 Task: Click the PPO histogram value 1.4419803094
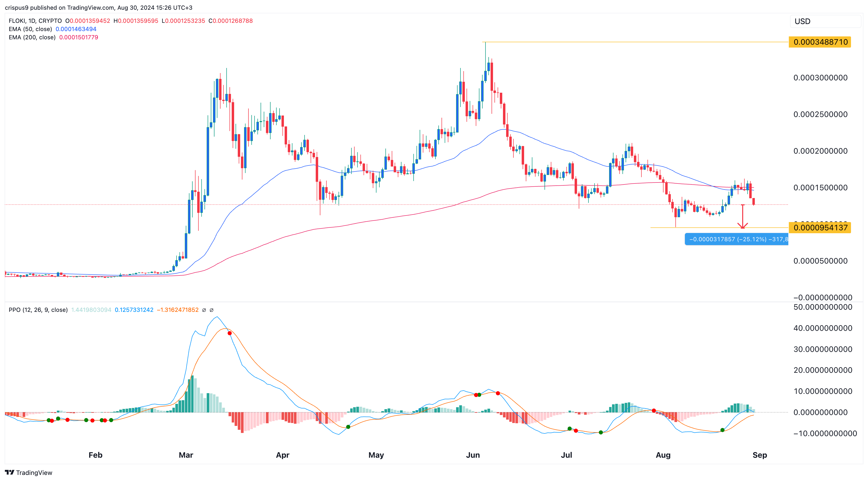click(91, 310)
